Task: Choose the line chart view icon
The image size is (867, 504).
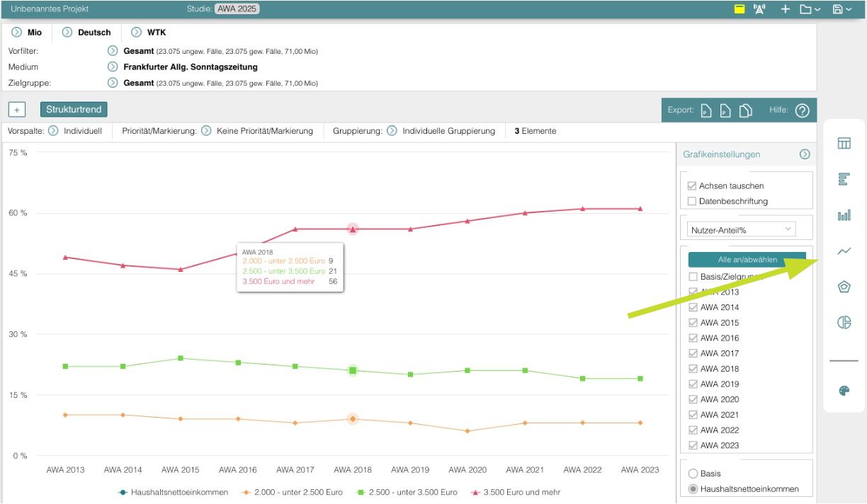Action: pyautogui.click(x=844, y=251)
